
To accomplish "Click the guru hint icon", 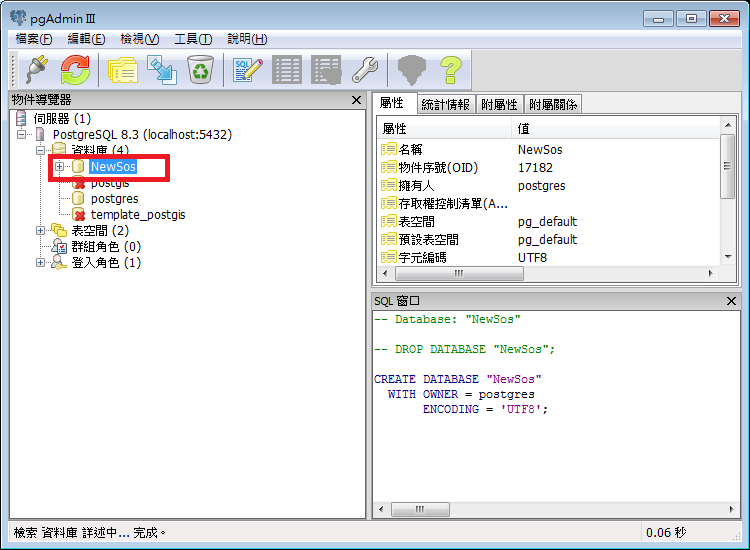I will 412,70.
